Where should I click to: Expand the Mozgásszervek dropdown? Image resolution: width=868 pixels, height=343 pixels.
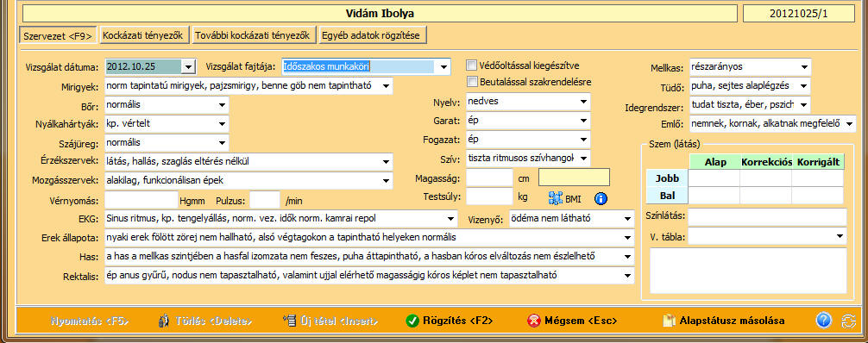tap(386, 180)
